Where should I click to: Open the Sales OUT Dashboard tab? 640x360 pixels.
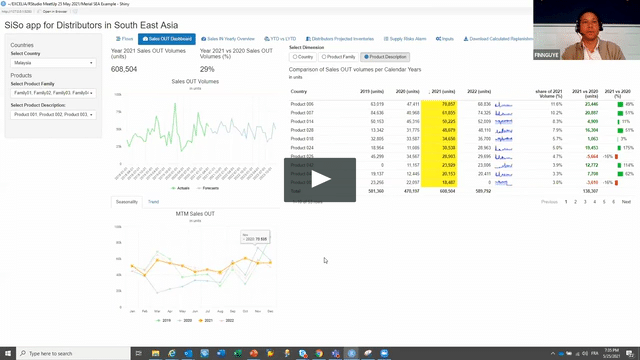(167, 39)
